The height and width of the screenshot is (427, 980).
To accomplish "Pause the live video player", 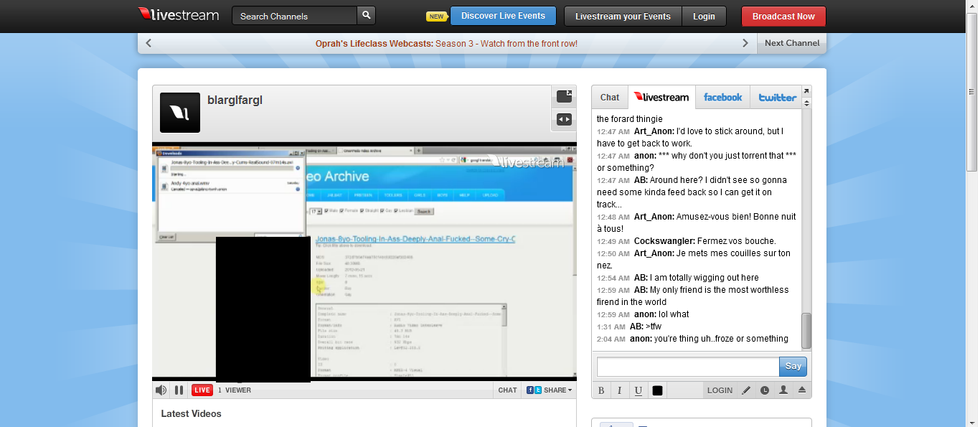I will (179, 390).
